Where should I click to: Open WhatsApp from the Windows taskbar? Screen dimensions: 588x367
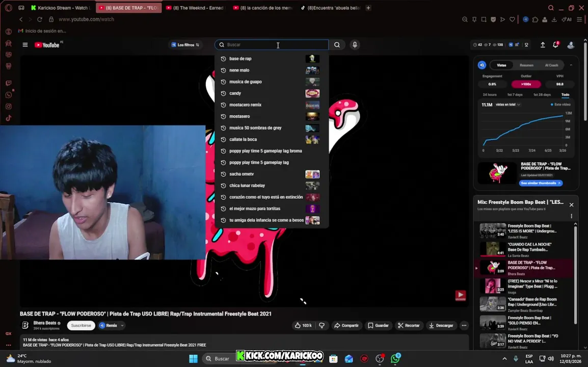click(x=395, y=359)
